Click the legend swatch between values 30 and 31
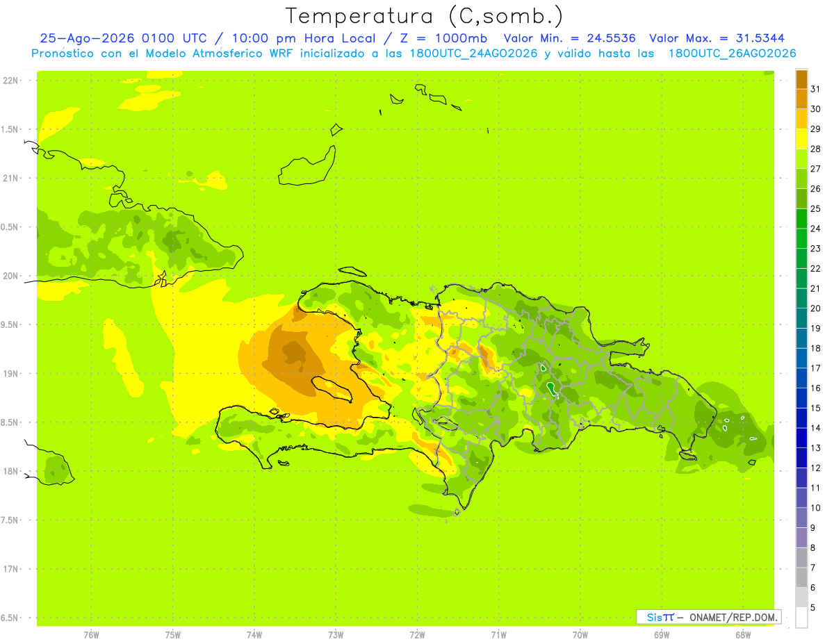This screenshot has width=834, height=644. coord(801,99)
